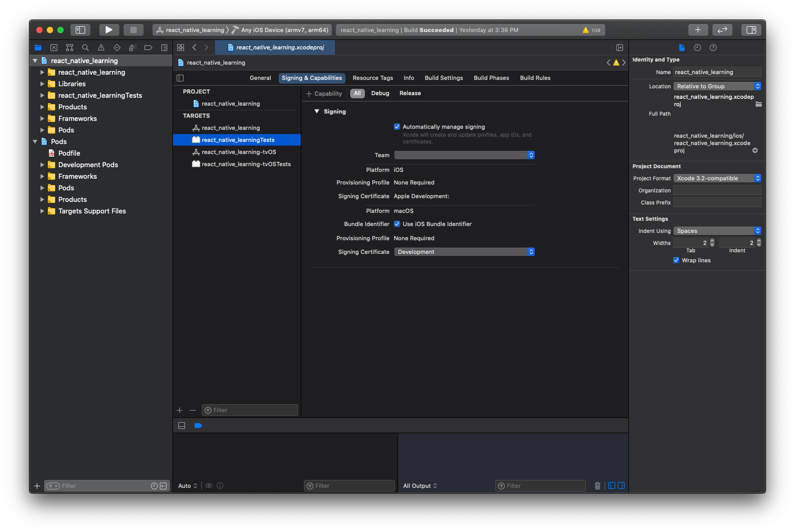Open the code review arrows button
Viewport: 795px width, 532px height.
[x=722, y=30]
